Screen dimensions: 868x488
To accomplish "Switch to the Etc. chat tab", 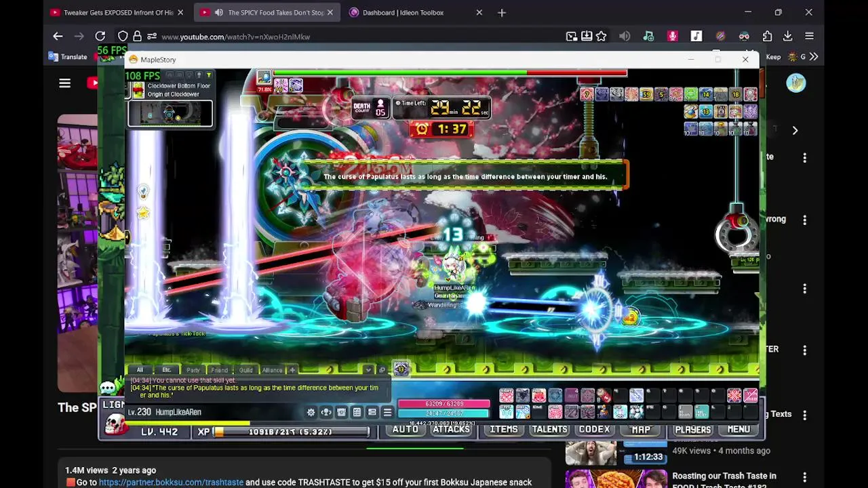I will (166, 370).
